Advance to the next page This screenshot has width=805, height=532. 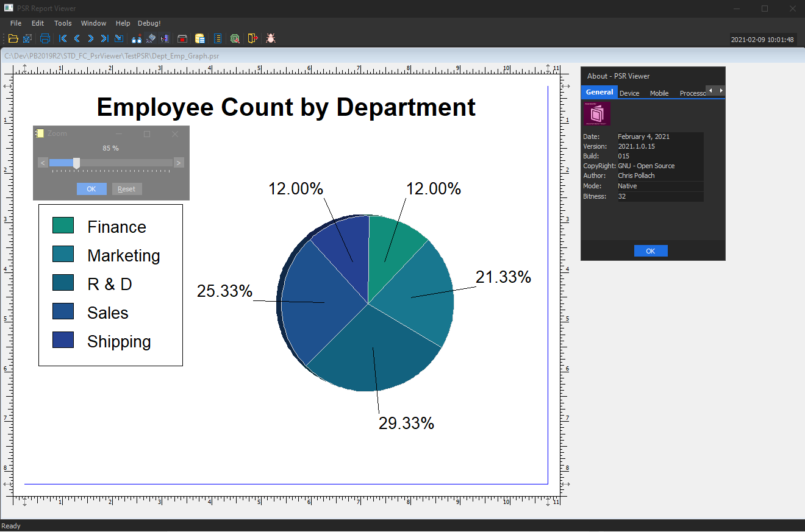[x=90, y=38]
